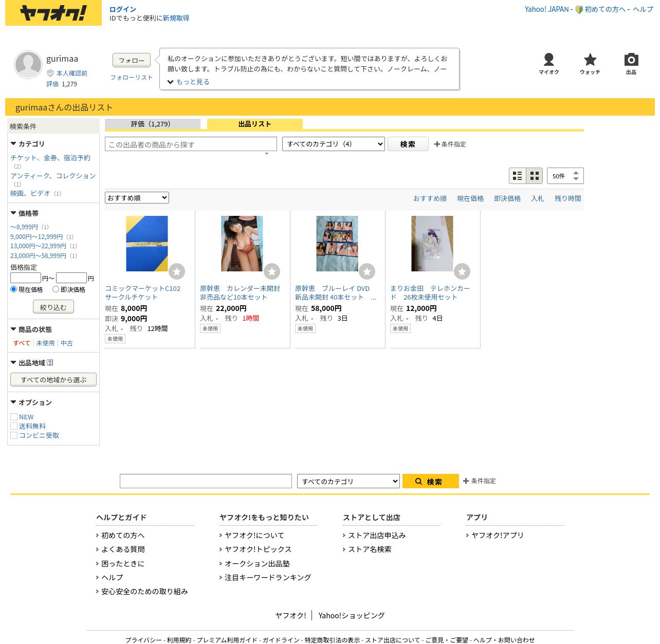Sort by おすすめ順 link
This screenshot has width=660, height=644.
[430, 198]
